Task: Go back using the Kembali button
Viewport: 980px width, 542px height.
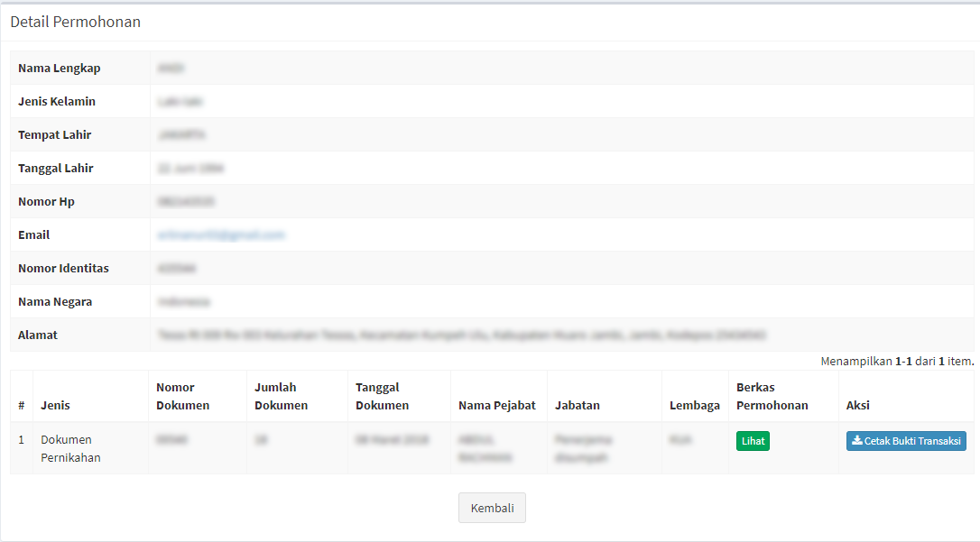Action: (x=492, y=508)
